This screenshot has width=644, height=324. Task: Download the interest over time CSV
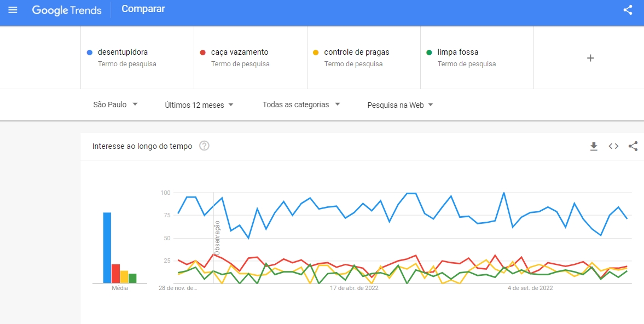(x=594, y=146)
